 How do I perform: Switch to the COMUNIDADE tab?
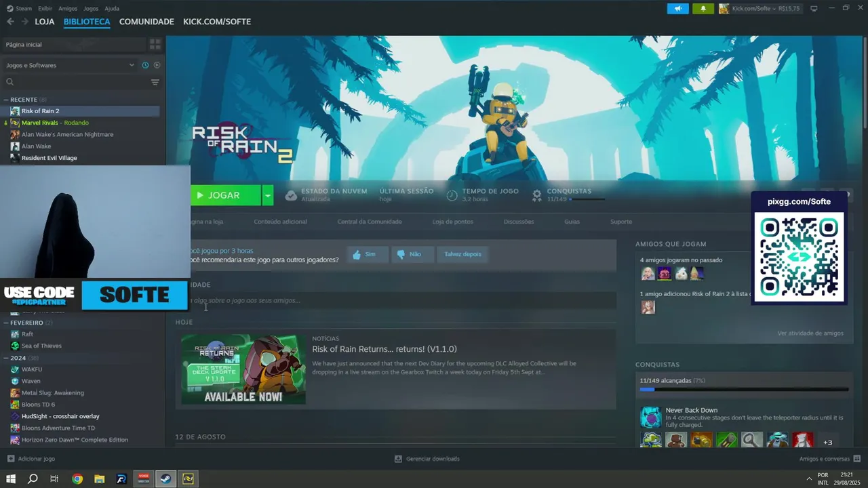coord(146,22)
